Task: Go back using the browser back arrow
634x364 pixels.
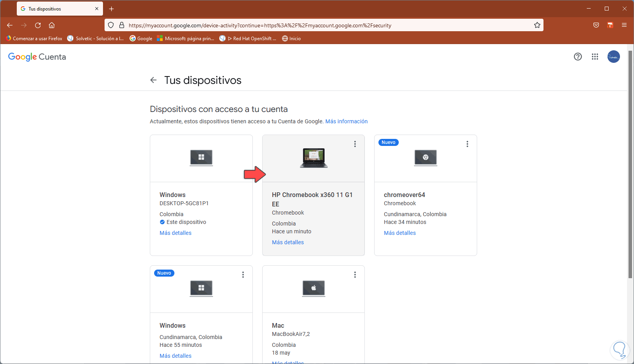Action: coord(10,25)
